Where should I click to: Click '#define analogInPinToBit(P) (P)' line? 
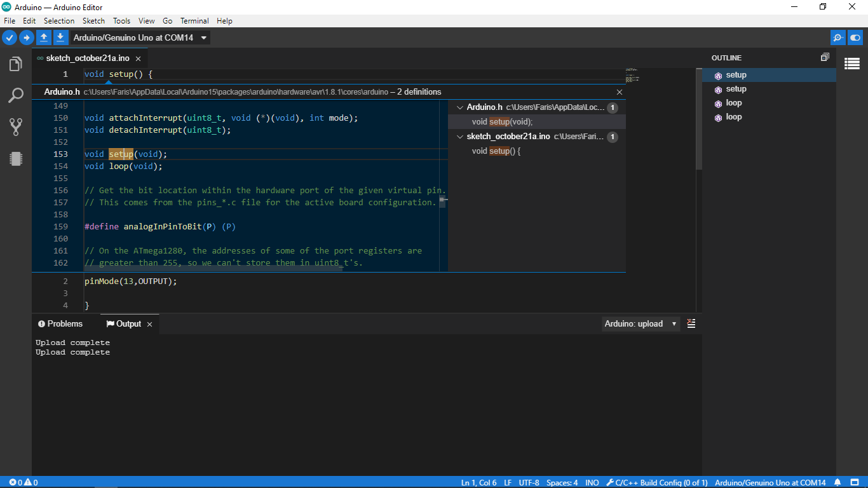(160, 227)
